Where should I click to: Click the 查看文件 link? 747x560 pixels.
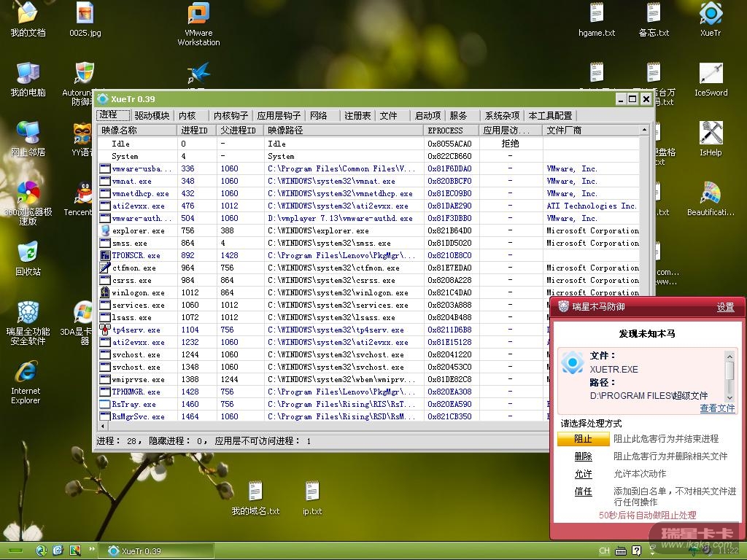click(717, 408)
